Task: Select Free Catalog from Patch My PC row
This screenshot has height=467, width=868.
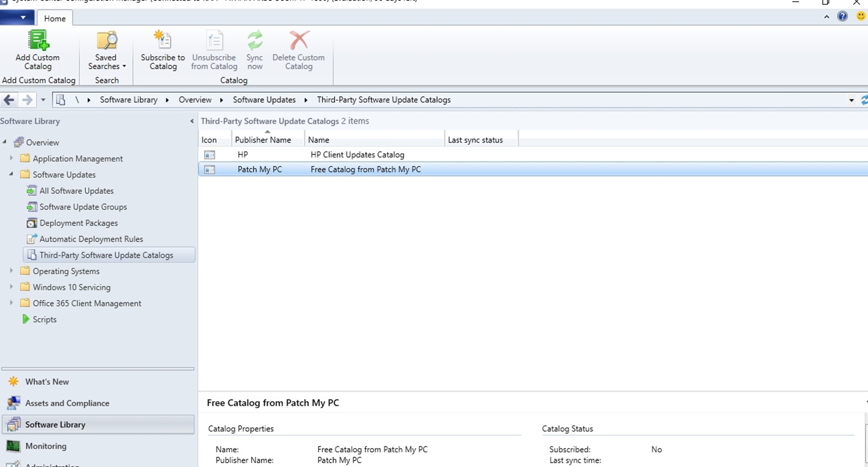Action: point(533,169)
